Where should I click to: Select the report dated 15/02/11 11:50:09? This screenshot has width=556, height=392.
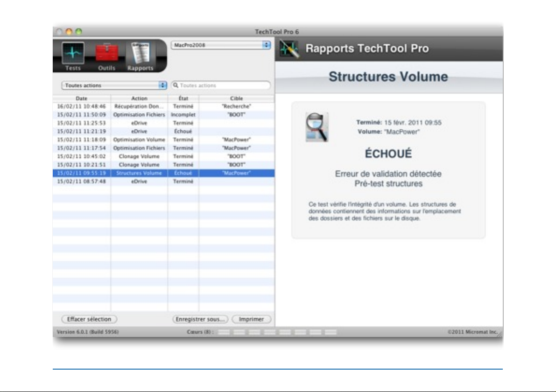163,115
